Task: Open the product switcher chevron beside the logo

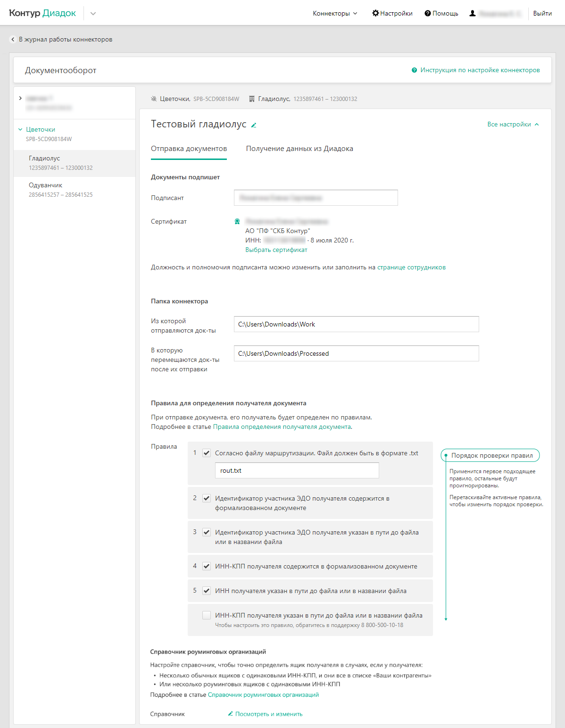Action: pos(93,14)
